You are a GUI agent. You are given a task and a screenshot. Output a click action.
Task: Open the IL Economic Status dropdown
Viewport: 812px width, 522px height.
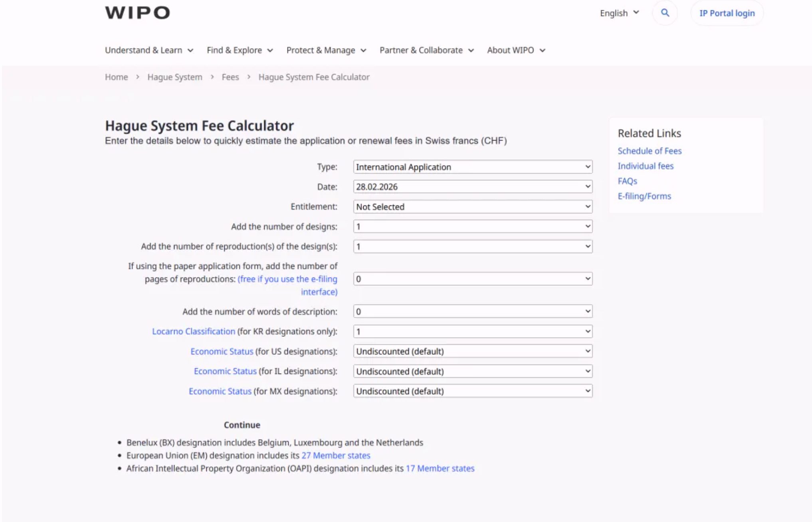click(x=473, y=372)
